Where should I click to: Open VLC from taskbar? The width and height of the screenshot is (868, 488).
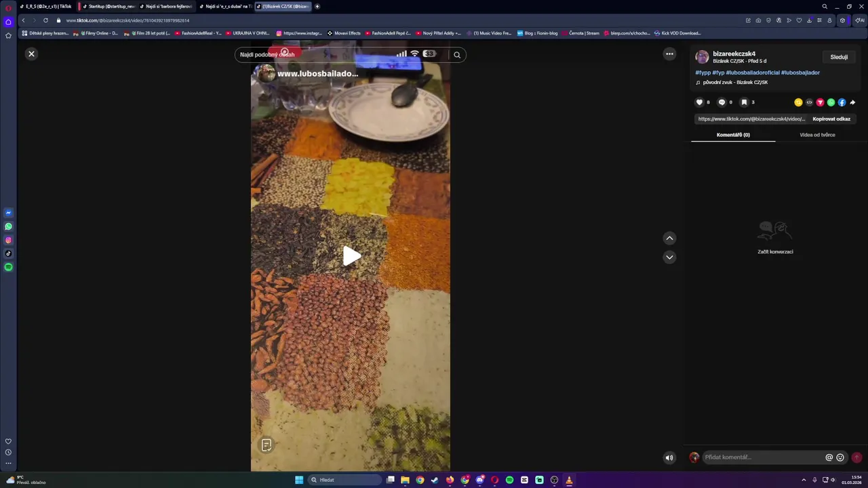(569, 480)
